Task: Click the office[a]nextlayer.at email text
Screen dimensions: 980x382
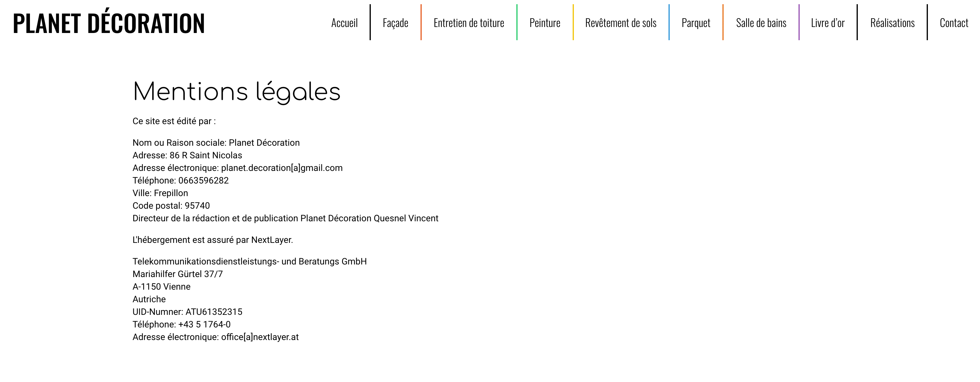Action: (x=260, y=337)
